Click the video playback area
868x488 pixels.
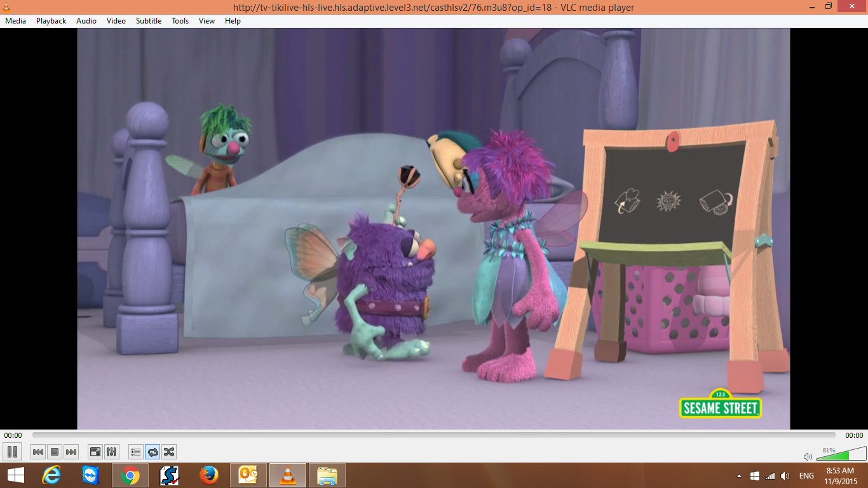coord(433,229)
